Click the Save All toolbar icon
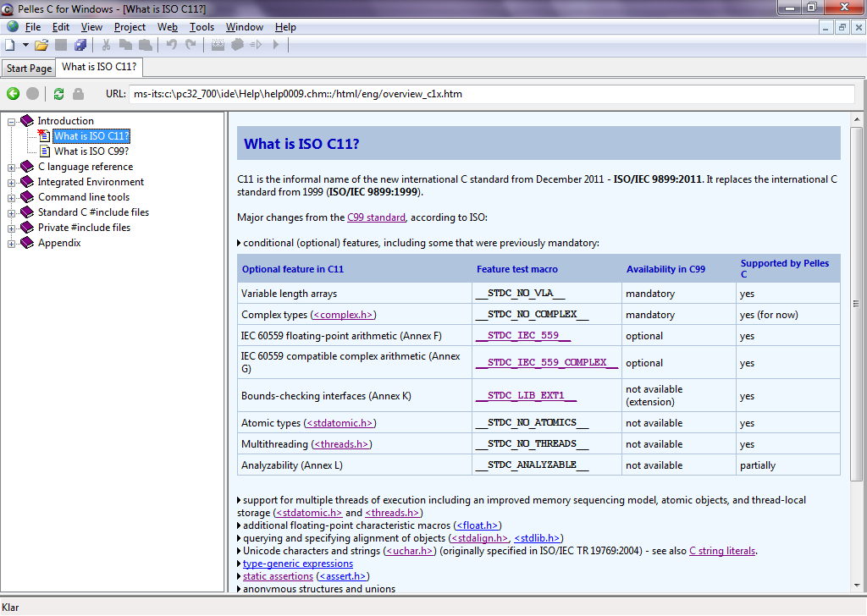This screenshot has width=867, height=616. (80, 45)
